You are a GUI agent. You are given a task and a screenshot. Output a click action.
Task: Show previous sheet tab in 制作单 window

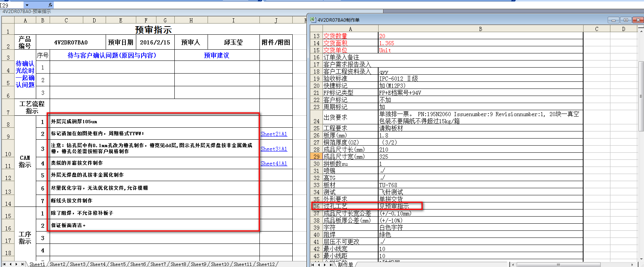tap(319, 264)
